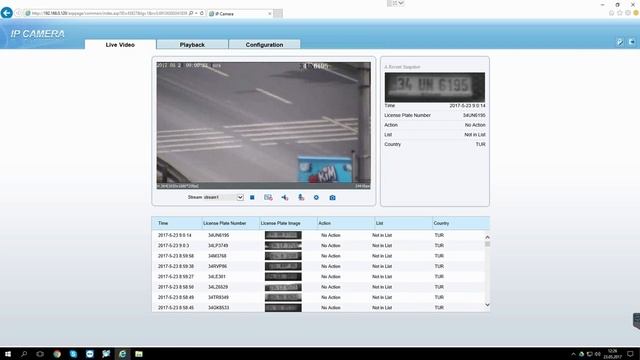Screen dimensions: 640x360
Task: Select table row with plate 34UN6195
Action: tap(318, 235)
